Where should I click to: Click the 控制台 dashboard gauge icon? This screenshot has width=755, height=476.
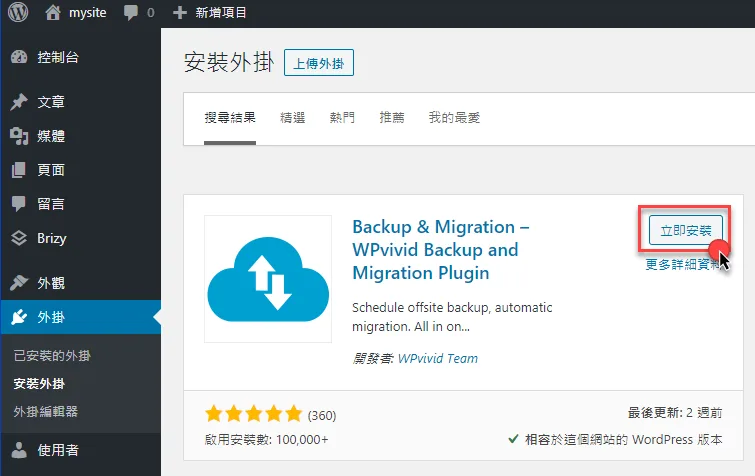[19, 57]
